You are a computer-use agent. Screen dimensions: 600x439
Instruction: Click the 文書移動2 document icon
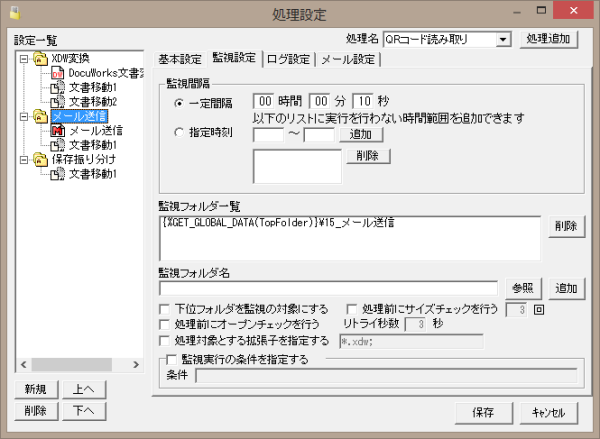57,102
